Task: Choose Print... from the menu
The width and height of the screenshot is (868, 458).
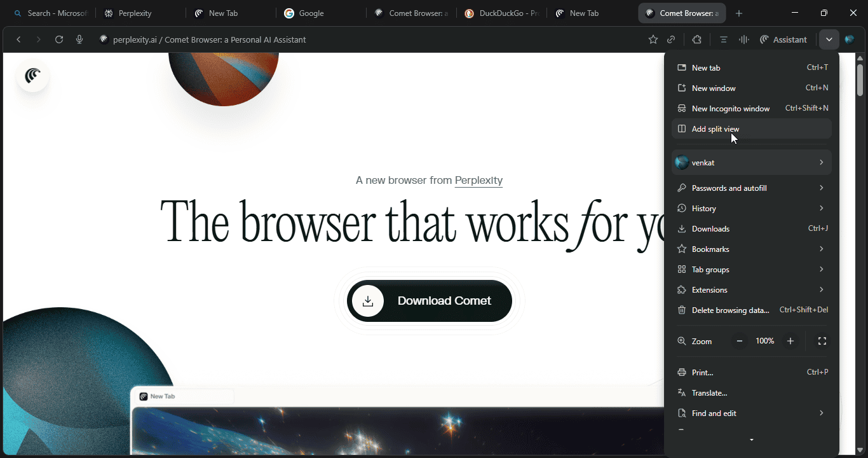Action: (x=703, y=372)
